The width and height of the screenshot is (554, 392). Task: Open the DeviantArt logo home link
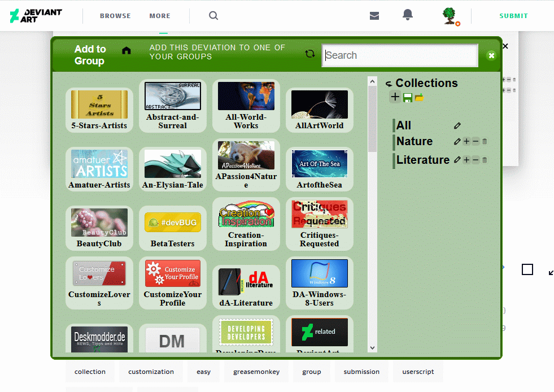coord(36,16)
